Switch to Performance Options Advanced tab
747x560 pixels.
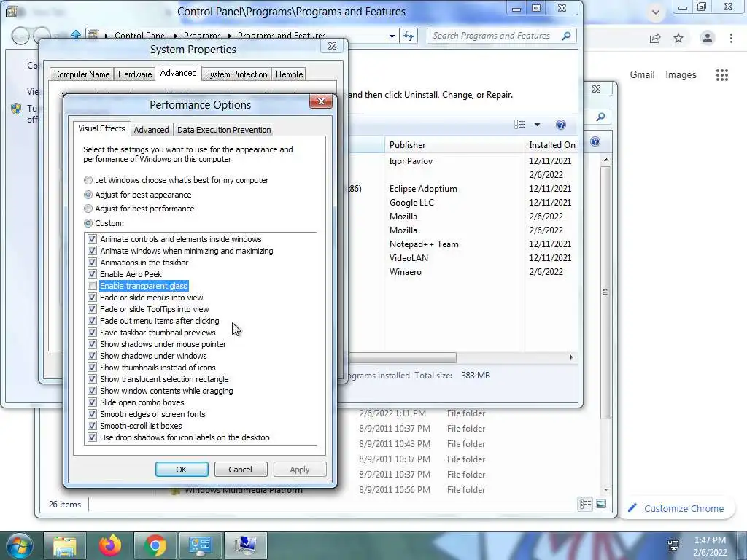click(151, 130)
